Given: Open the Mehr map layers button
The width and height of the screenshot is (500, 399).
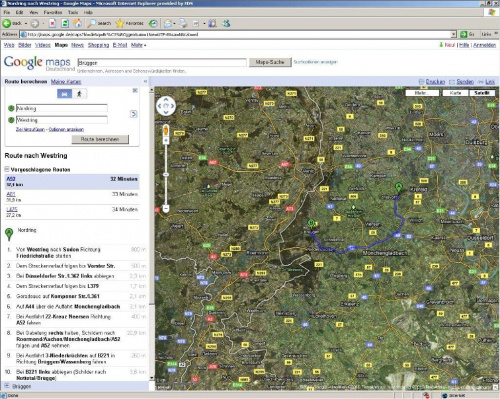Looking at the screenshot, I should pyautogui.click(x=422, y=93).
